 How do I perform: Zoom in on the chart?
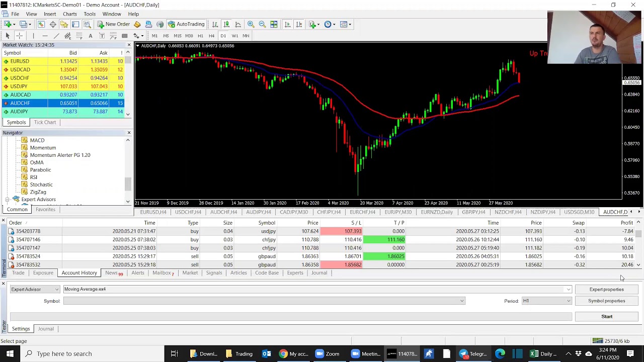pos(251,24)
